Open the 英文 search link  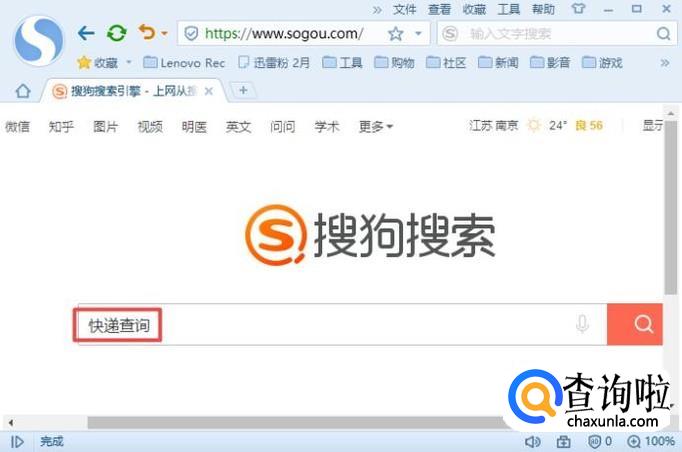tap(238, 127)
